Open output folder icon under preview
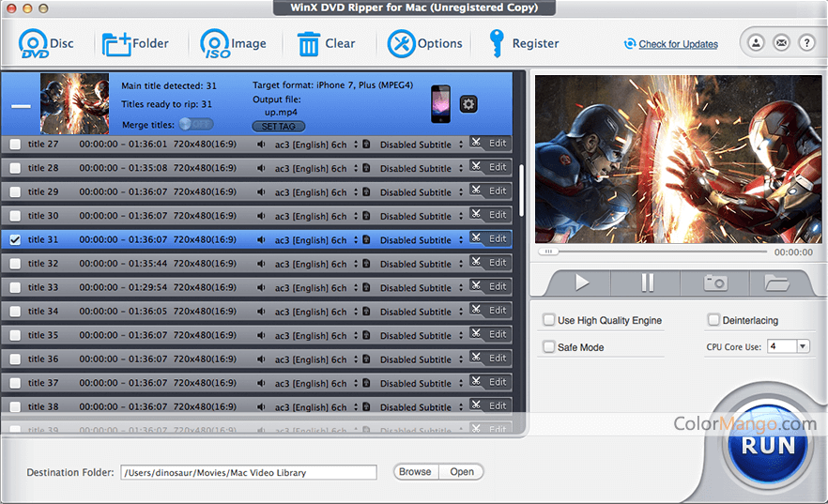This screenshot has width=828, height=504. (x=775, y=283)
